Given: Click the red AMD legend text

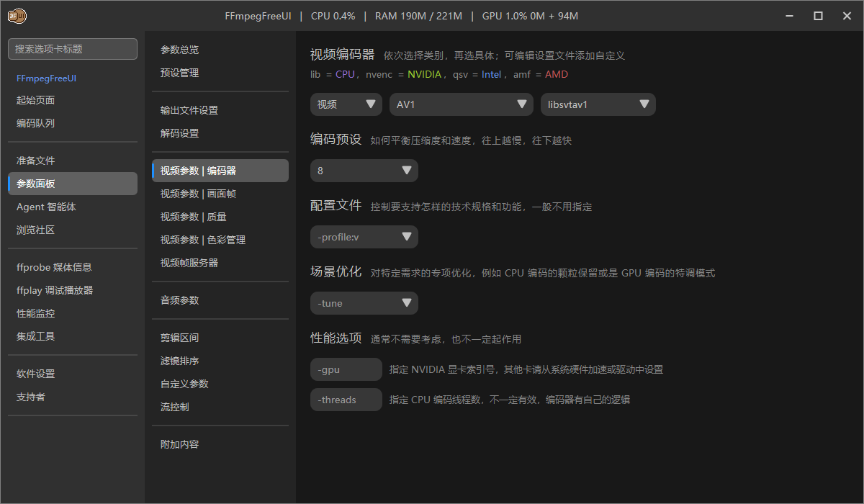Looking at the screenshot, I should point(557,74).
